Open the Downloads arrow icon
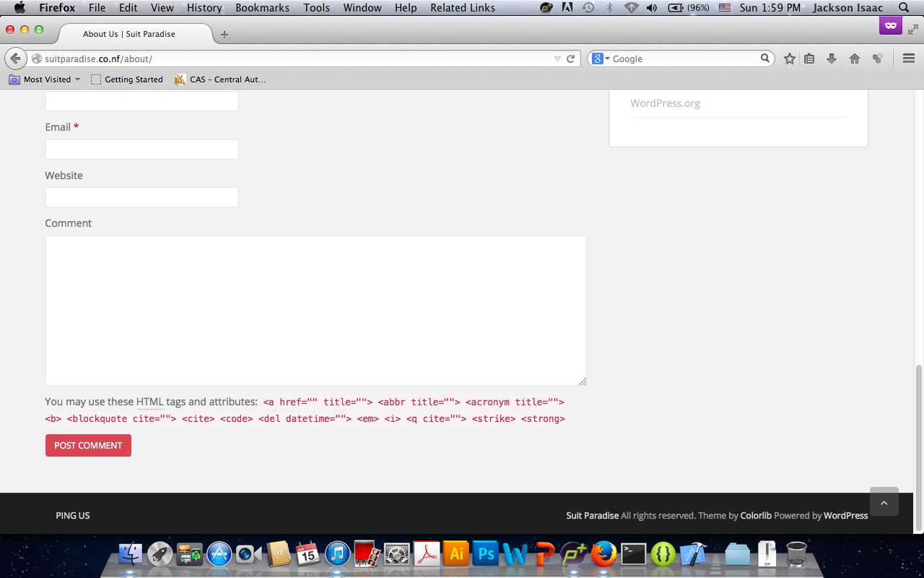This screenshot has height=578, width=924. (x=832, y=59)
